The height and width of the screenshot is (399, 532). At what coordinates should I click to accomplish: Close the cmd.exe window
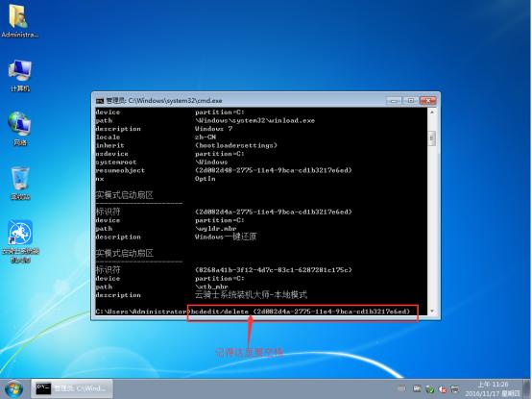point(428,101)
